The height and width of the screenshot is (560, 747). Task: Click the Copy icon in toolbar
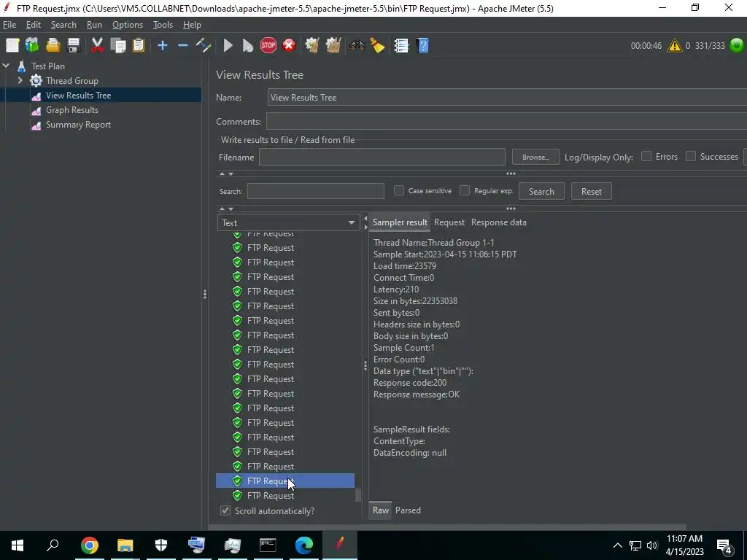[117, 46]
